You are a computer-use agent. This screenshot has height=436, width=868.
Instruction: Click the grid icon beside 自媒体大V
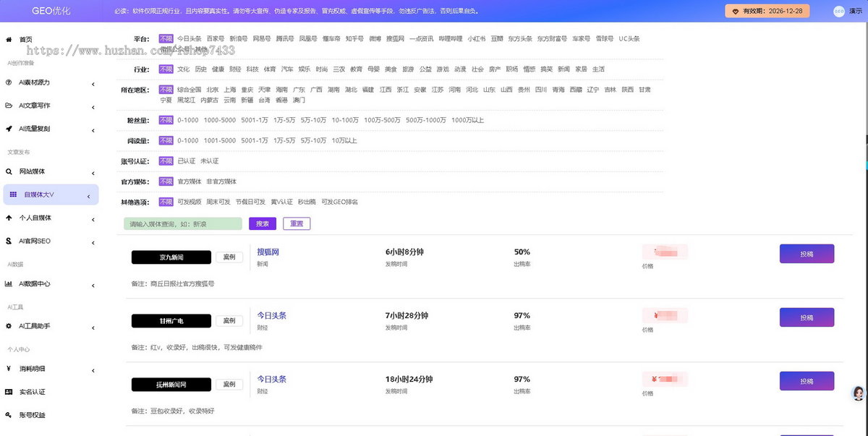click(x=13, y=195)
